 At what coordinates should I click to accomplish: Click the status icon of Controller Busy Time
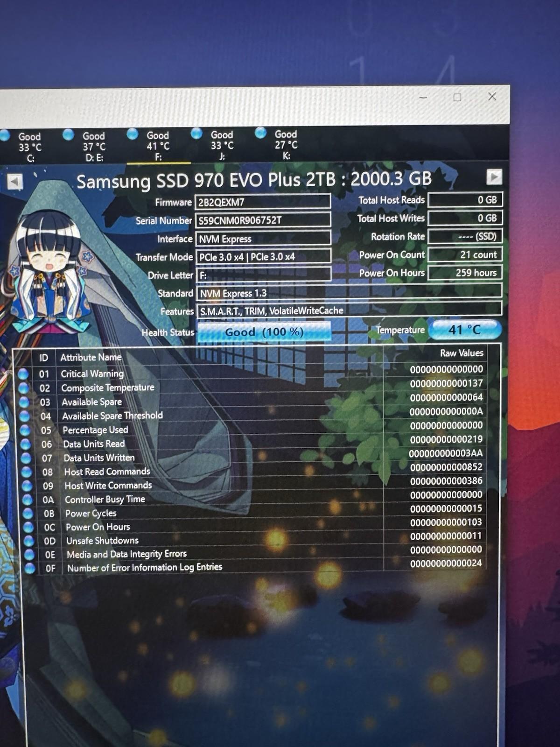point(28,500)
